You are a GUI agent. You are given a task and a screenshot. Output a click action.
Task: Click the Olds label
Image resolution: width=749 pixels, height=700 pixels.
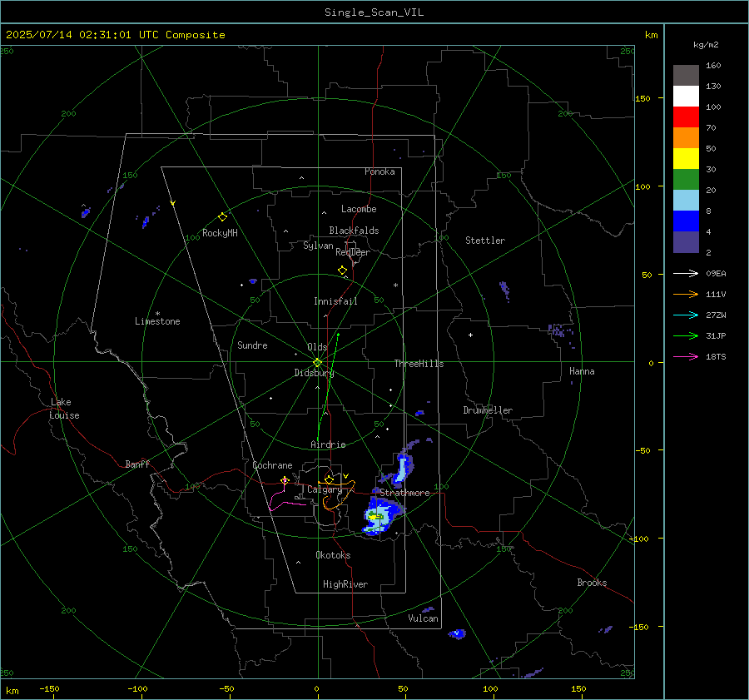tap(317, 347)
